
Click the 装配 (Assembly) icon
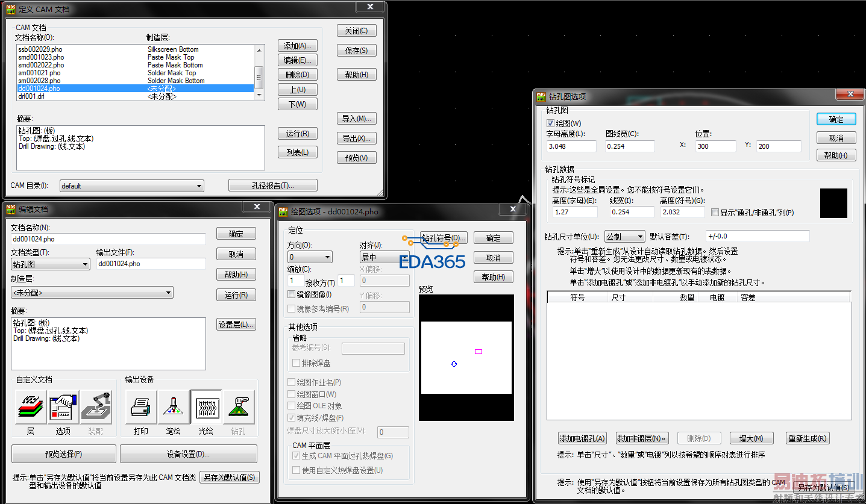96,407
